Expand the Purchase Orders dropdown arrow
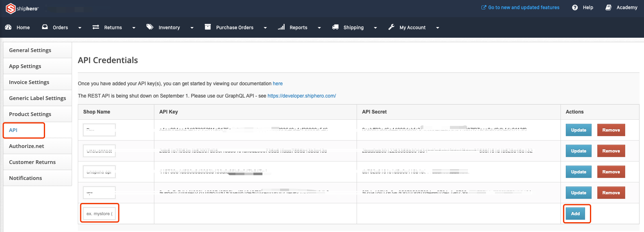 point(265,28)
